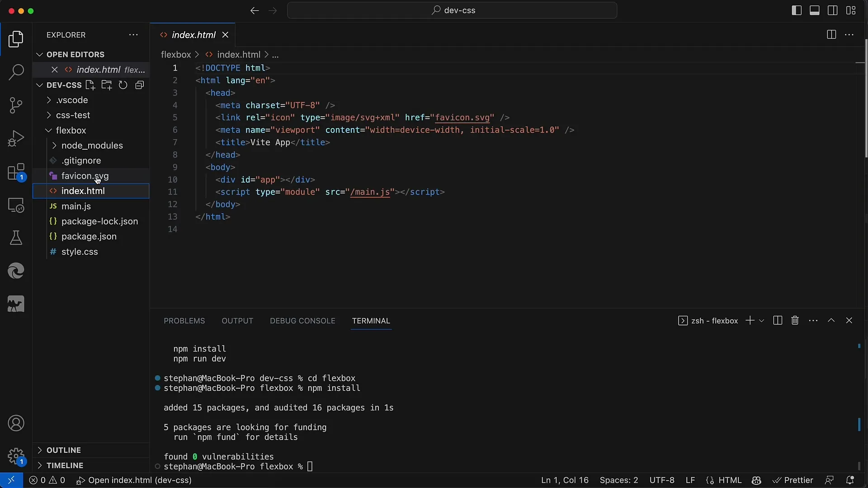Screen dimensions: 868x488
Task: Select the index.html editor tab
Action: pos(193,35)
